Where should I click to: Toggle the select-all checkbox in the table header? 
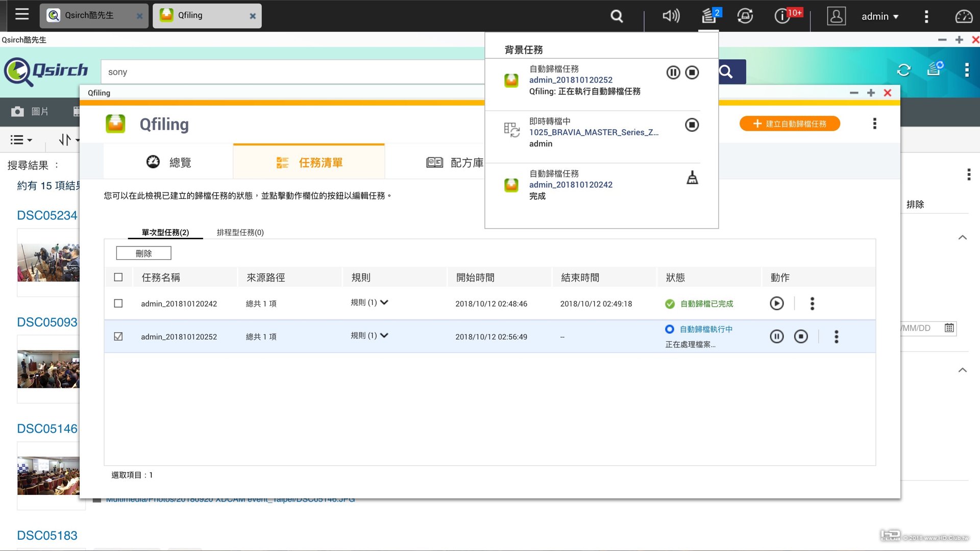[118, 278]
